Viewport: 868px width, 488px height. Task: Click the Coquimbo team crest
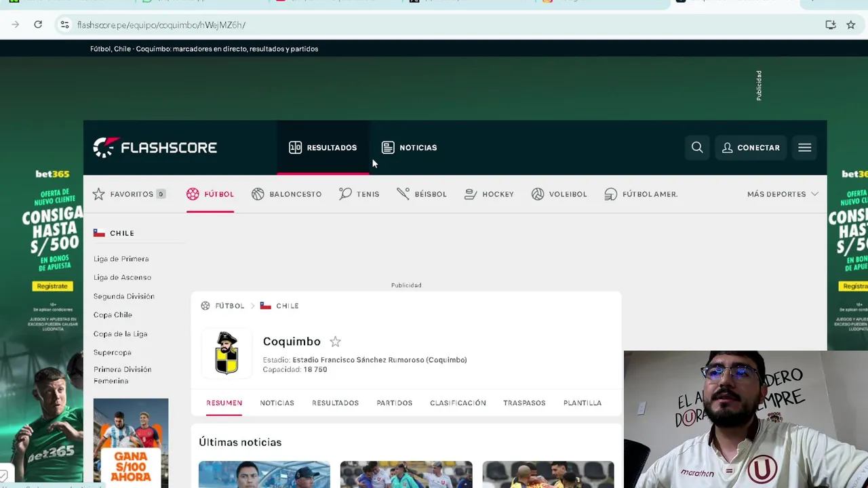(226, 352)
